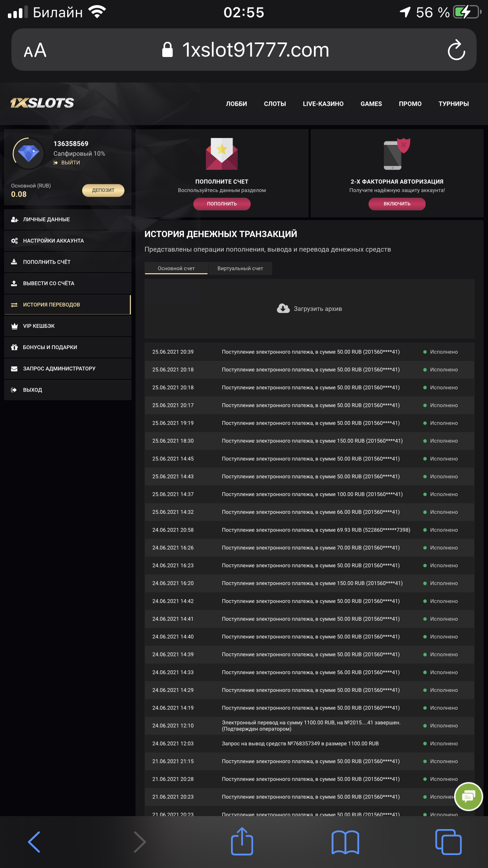Click the envelope with star icon
This screenshot has height=868, width=488.
222,154
